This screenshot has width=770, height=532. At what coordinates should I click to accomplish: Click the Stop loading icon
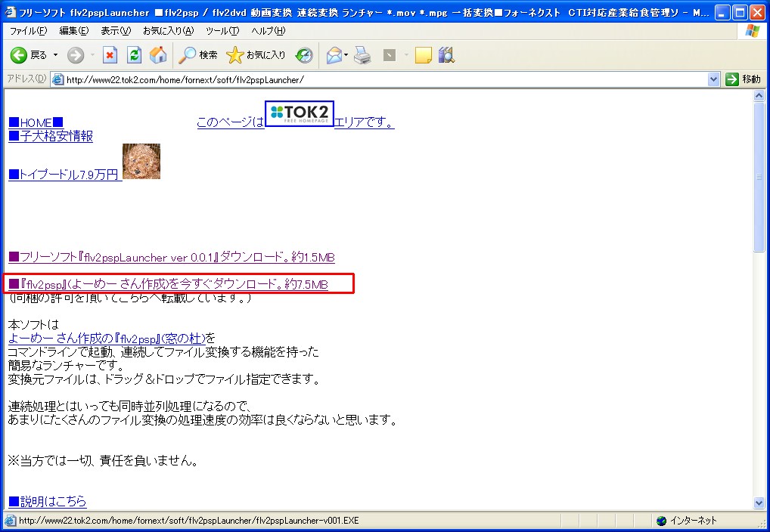[110, 55]
